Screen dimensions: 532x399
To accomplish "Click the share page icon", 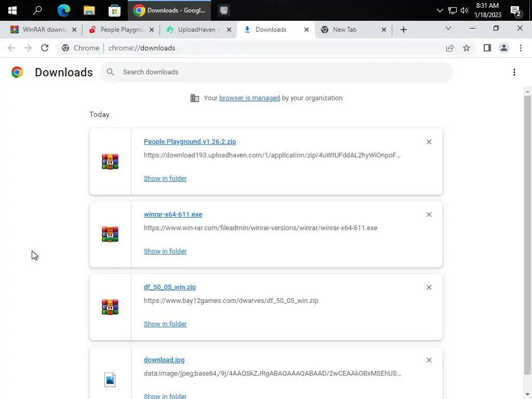I will [x=450, y=48].
